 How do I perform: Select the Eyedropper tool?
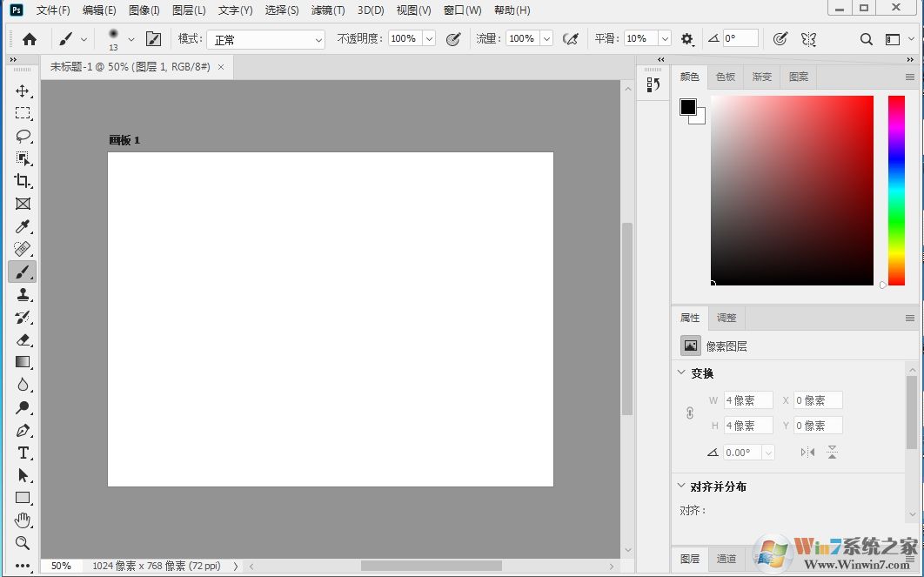click(23, 226)
